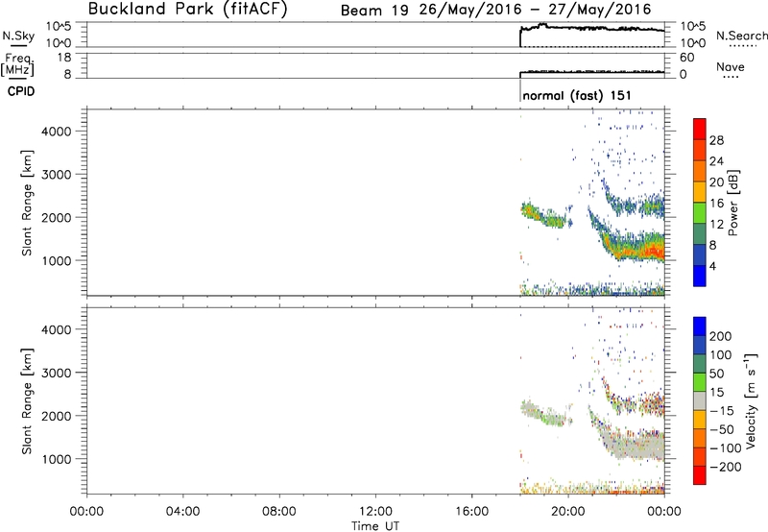768x532 pixels.
Task: Click the '20:00' time axis label
Action: (568, 512)
